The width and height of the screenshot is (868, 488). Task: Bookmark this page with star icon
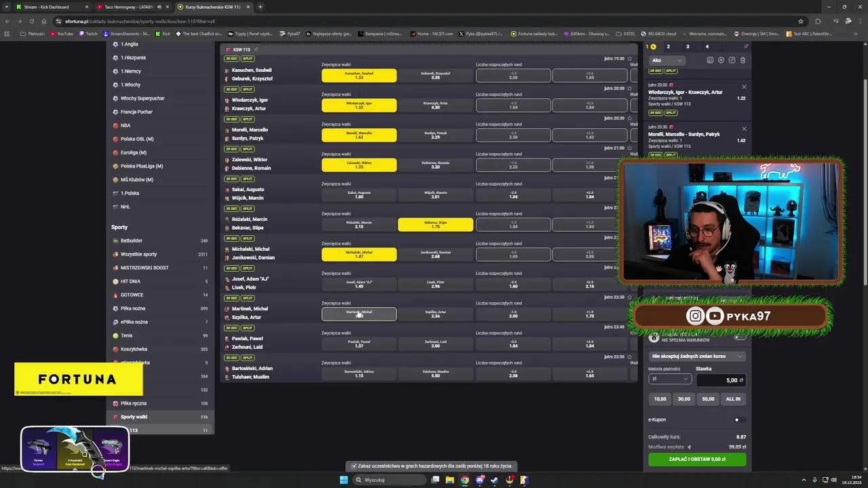tap(801, 21)
